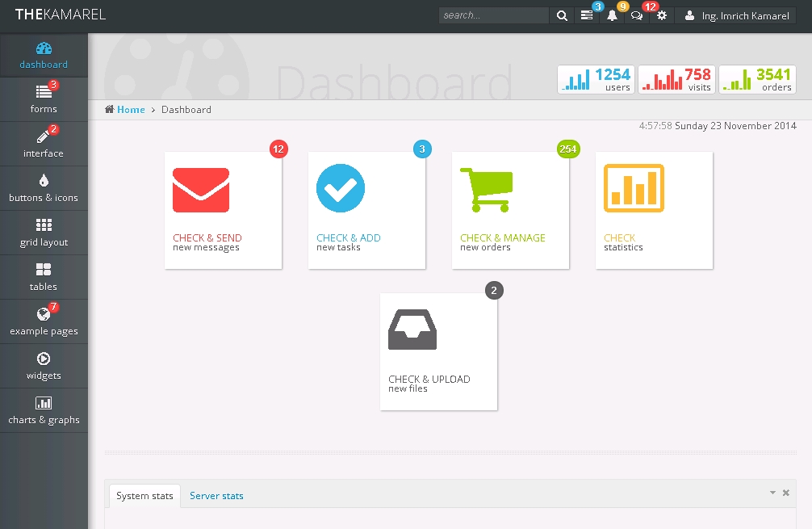This screenshot has width=812, height=529.
Task: Open the tasks list icon with badge 3
Action: (587, 15)
